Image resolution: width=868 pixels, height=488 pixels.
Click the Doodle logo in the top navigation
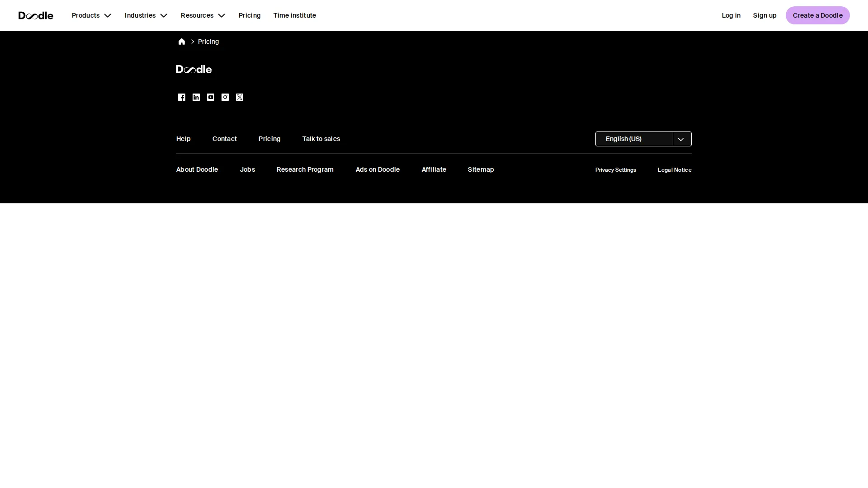(x=36, y=15)
